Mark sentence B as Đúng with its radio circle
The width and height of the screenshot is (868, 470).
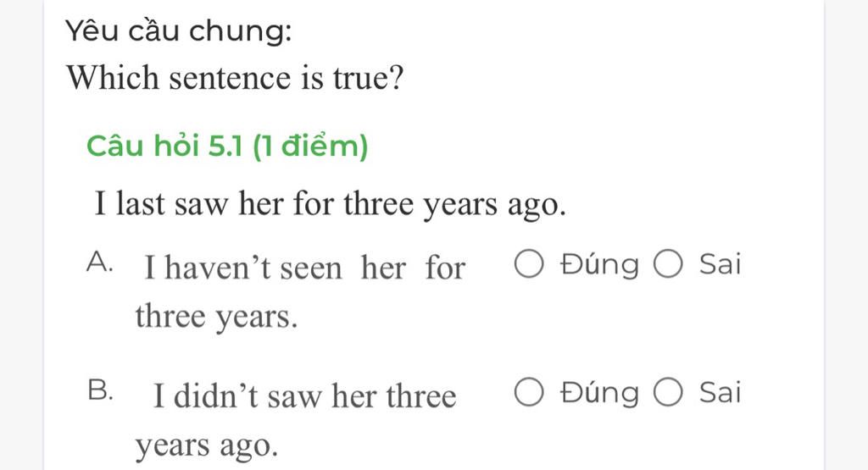coord(529,393)
